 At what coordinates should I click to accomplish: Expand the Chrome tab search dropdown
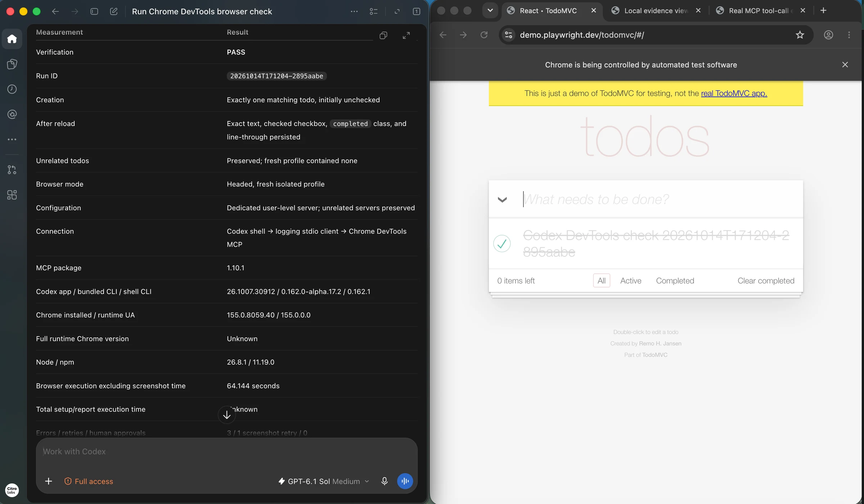click(x=490, y=10)
